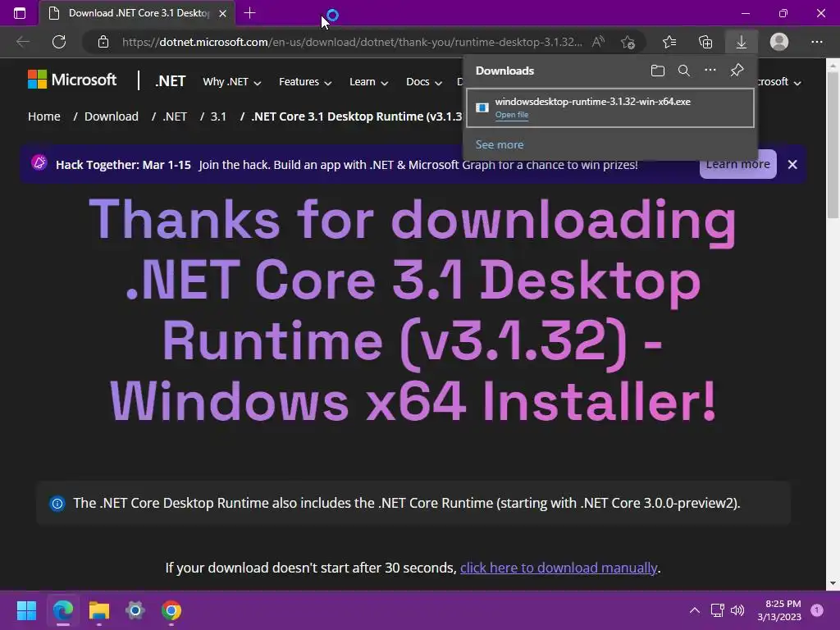Open a new browser tab

249,13
